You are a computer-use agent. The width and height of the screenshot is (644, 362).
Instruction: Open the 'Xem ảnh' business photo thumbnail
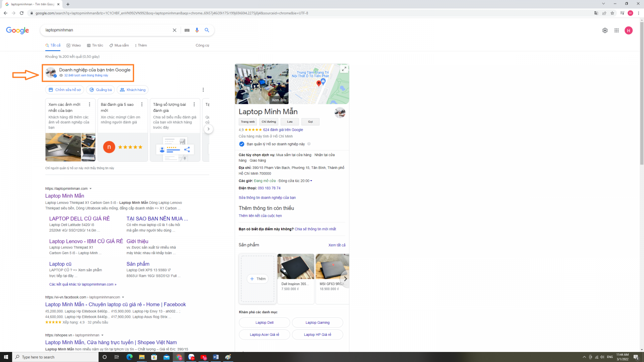(262, 84)
